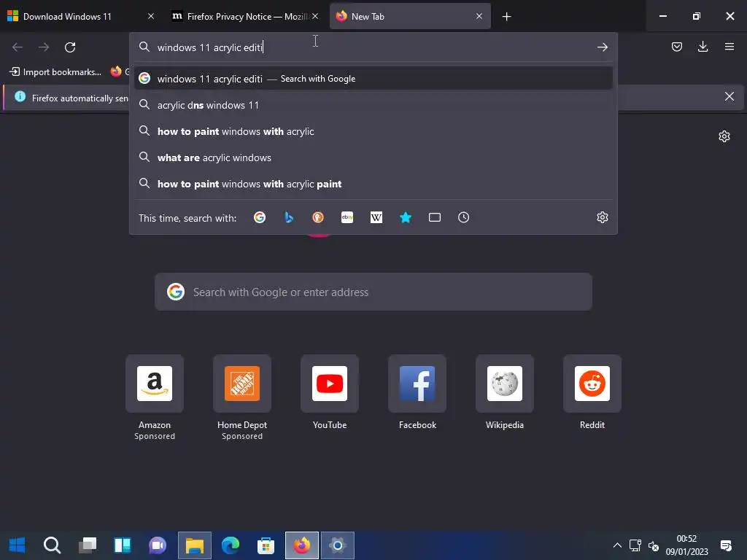Select suggestion 'how to paint windows with acrylic'
This screenshot has width=747, height=560.
pos(373,131)
